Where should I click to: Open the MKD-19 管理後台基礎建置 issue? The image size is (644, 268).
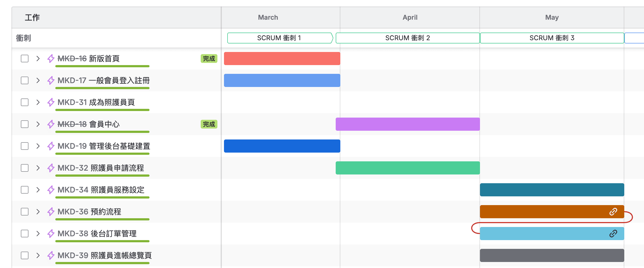[104, 146]
